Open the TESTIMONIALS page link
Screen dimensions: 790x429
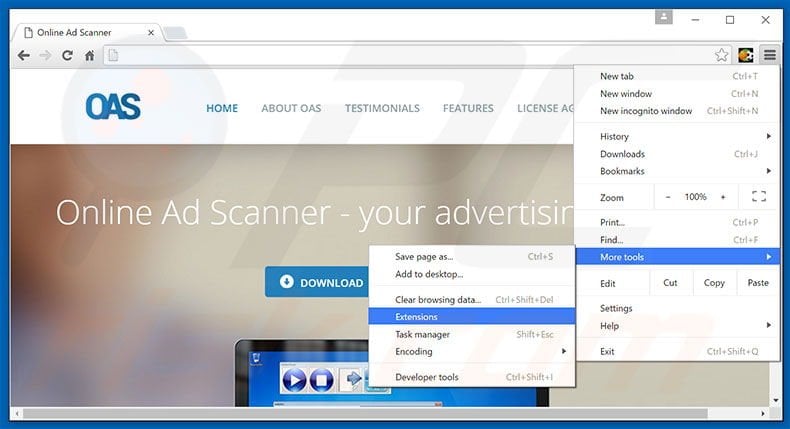(x=382, y=108)
